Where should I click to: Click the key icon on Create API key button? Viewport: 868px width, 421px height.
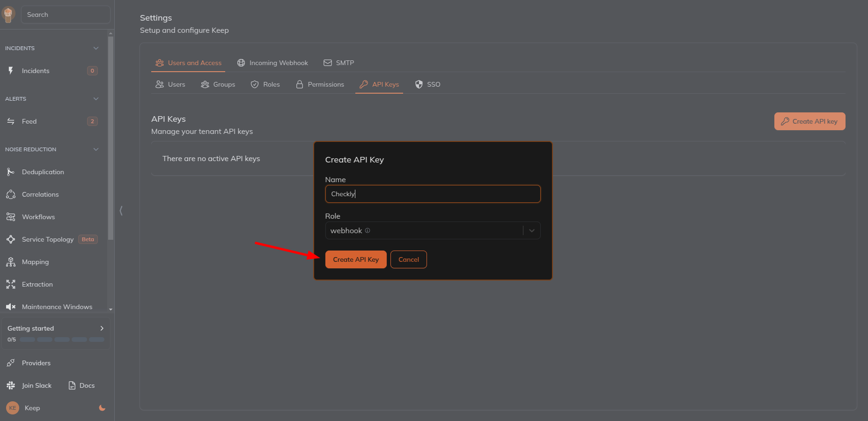click(x=785, y=121)
